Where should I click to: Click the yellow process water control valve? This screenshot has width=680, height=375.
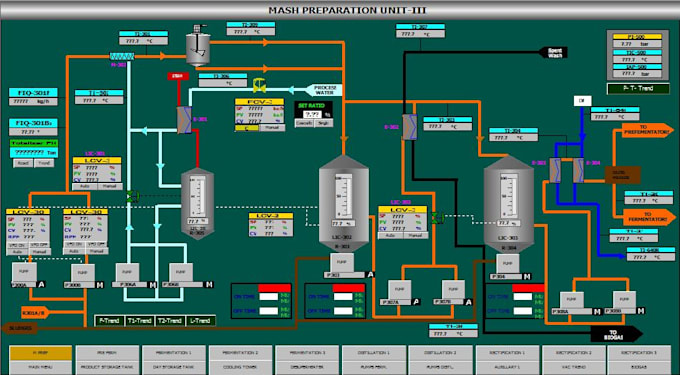(x=259, y=85)
